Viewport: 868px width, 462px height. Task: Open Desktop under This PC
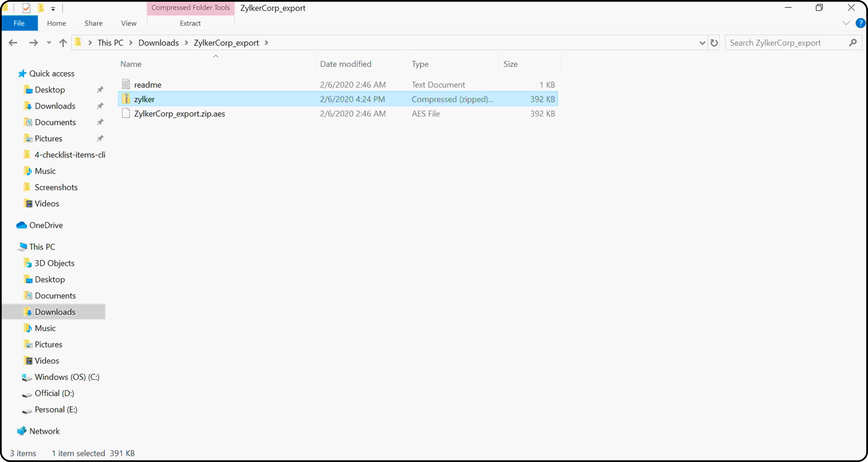click(x=49, y=279)
